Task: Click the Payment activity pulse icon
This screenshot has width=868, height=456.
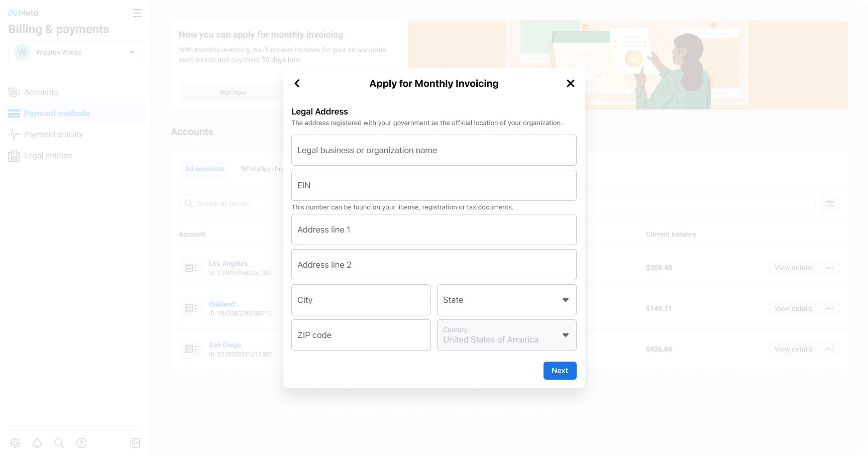Action: (x=14, y=135)
